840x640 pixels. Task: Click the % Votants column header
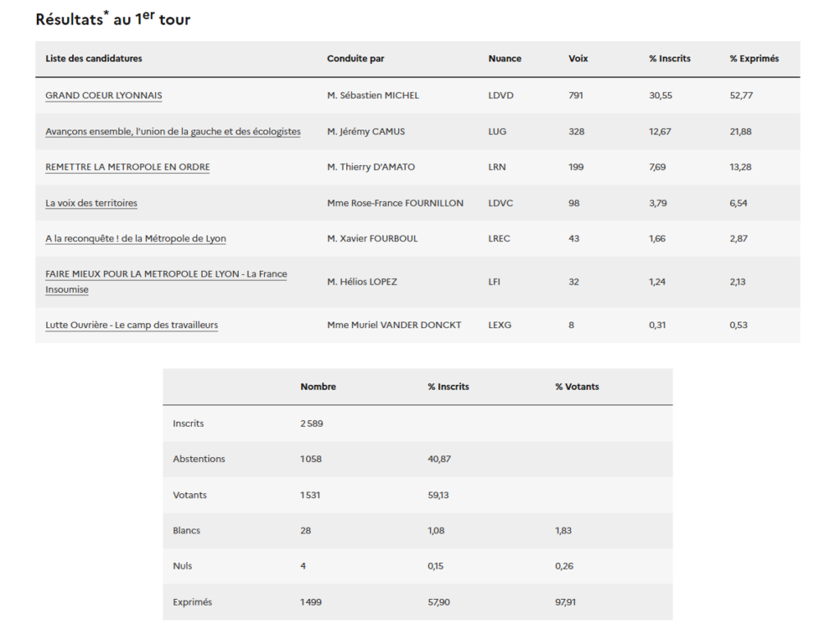pos(577,386)
